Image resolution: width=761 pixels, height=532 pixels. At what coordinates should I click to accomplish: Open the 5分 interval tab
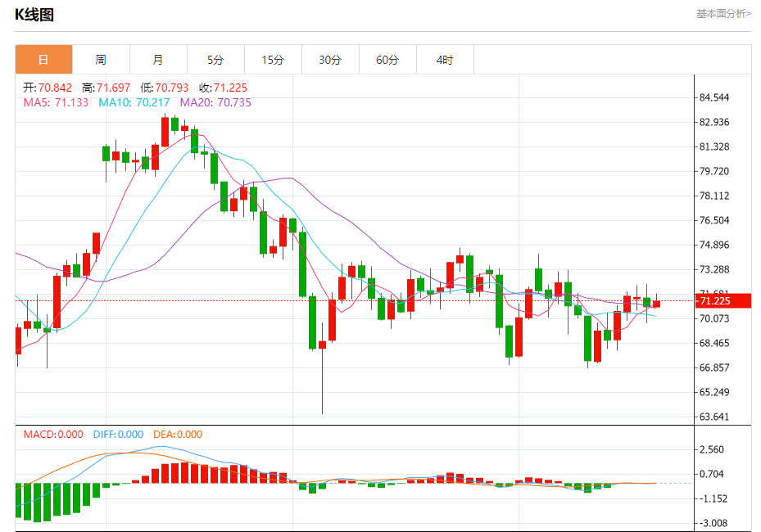pos(215,60)
